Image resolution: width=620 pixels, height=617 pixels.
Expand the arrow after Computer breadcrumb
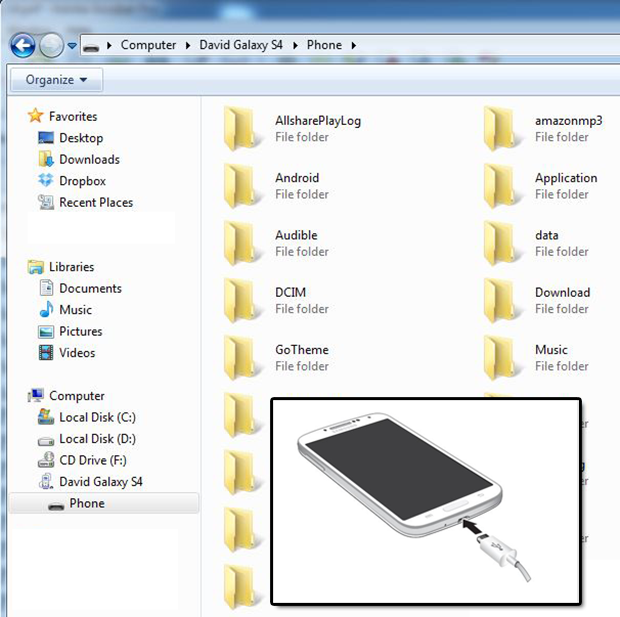[188, 46]
